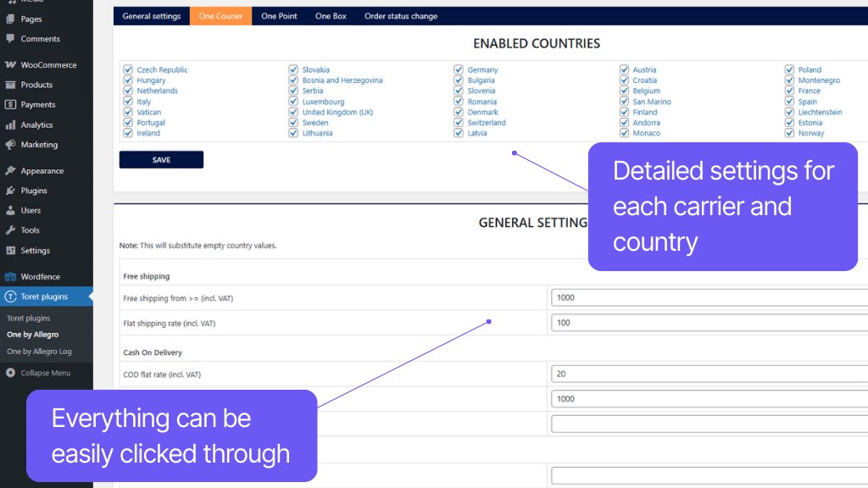
Task: Click the Flat shipping rate input field
Action: (x=709, y=323)
